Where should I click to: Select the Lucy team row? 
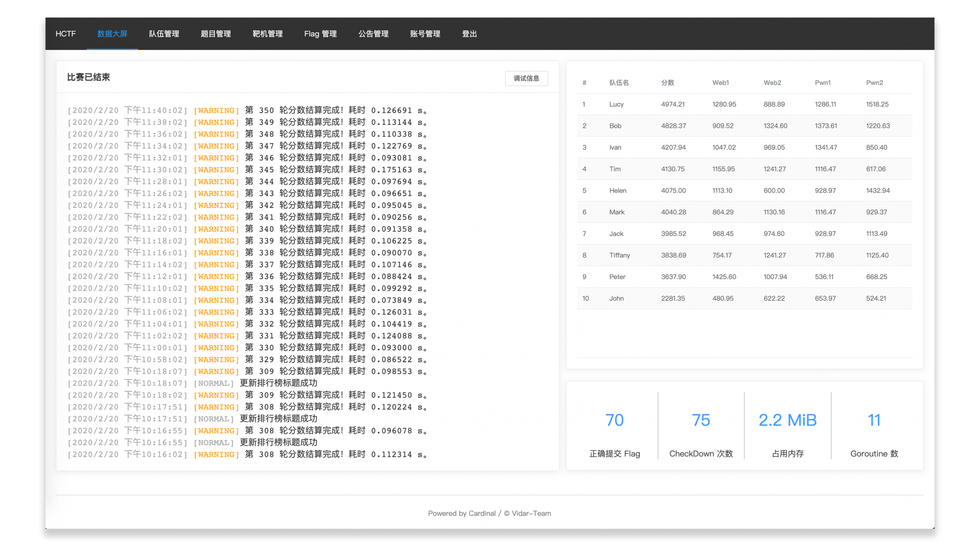click(x=616, y=104)
